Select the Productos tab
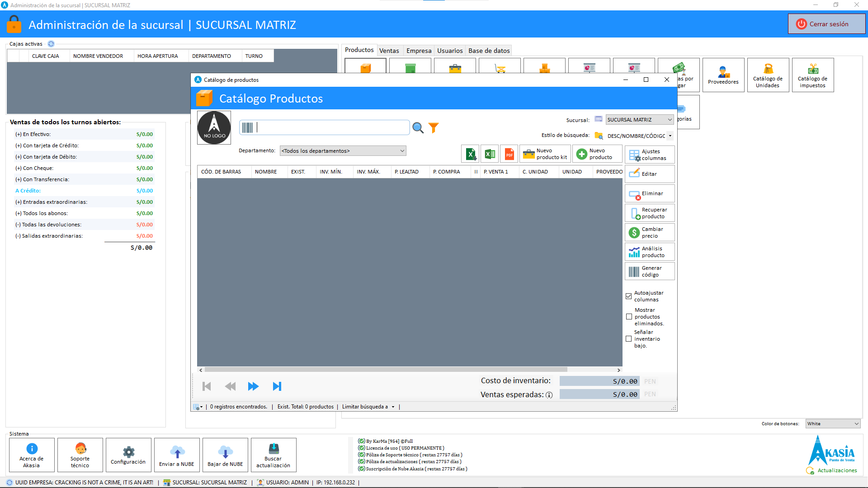Image resolution: width=868 pixels, height=488 pixels. tap(359, 50)
